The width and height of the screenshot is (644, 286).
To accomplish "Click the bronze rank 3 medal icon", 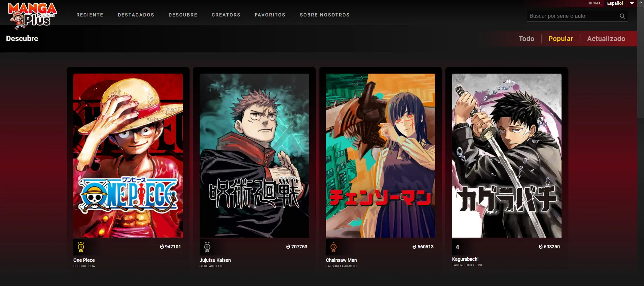I will tap(333, 247).
